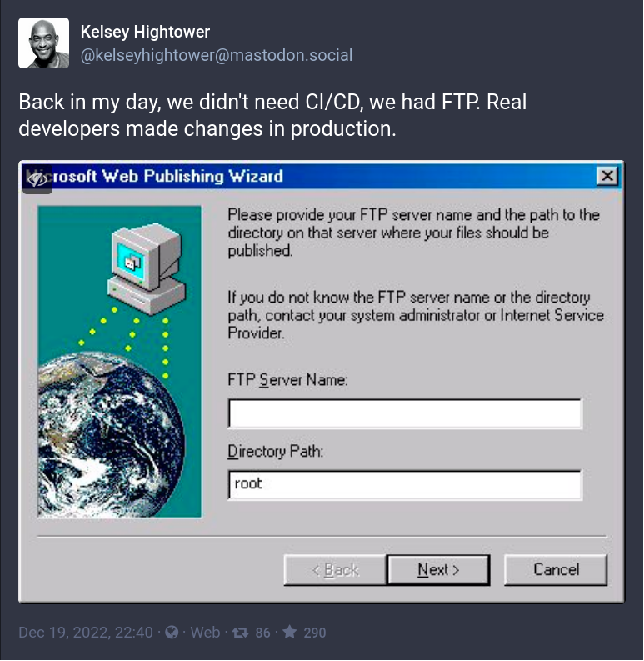View the 290 favorites count
644x661 pixels.
(314, 633)
